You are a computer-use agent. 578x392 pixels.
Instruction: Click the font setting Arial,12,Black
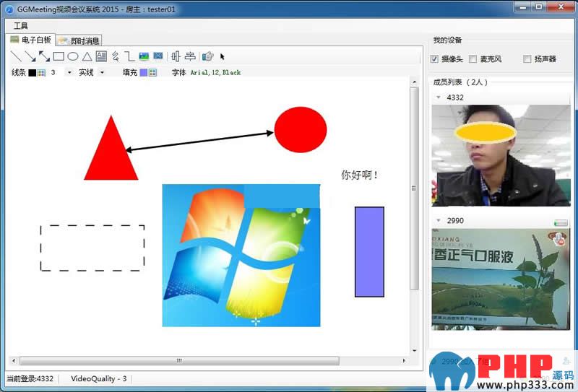tap(215, 73)
